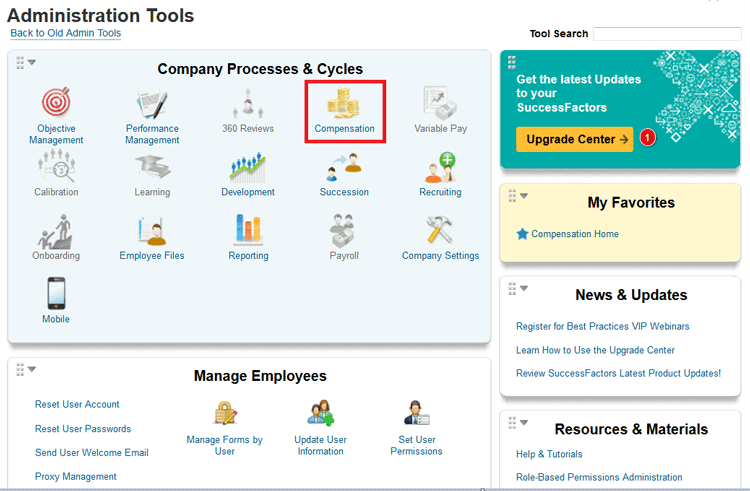
Task: Grab the Manage Employees panel drag handle
Action: (x=20, y=369)
